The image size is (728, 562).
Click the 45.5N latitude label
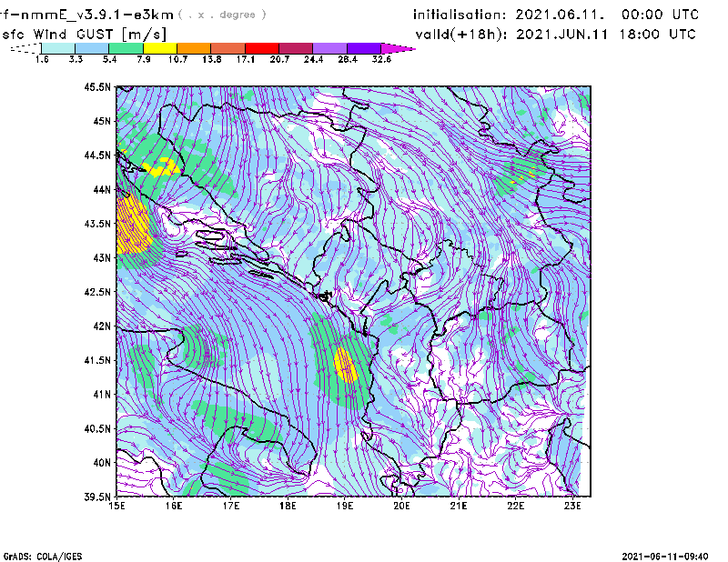coord(97,86)
